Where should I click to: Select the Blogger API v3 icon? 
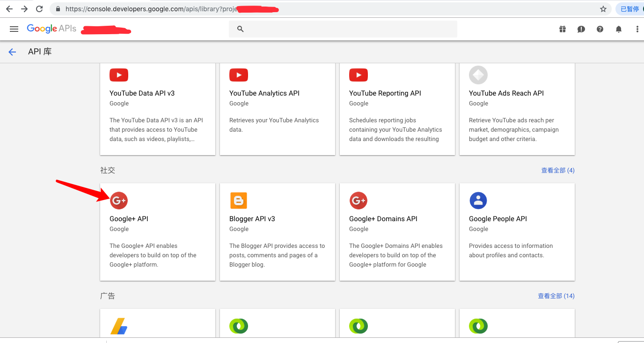tap(238, 200)
